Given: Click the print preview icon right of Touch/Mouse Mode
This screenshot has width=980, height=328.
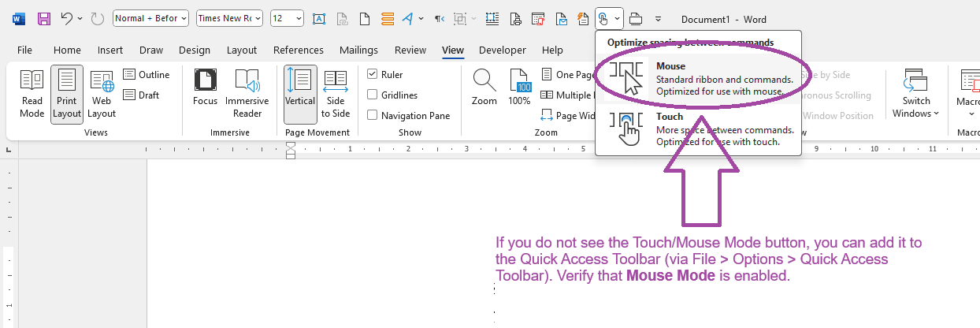Looking at the screenshot, I should (x=636, y=18).
